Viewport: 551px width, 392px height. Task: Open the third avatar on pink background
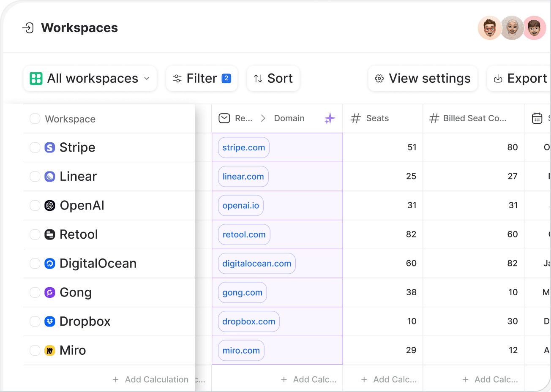tap(535, 28)
